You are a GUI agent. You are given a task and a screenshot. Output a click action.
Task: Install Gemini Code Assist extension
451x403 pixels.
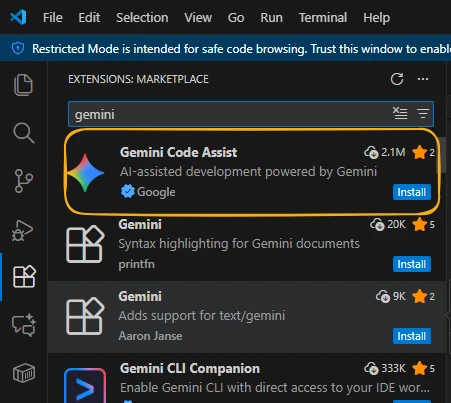coord(412,192)
